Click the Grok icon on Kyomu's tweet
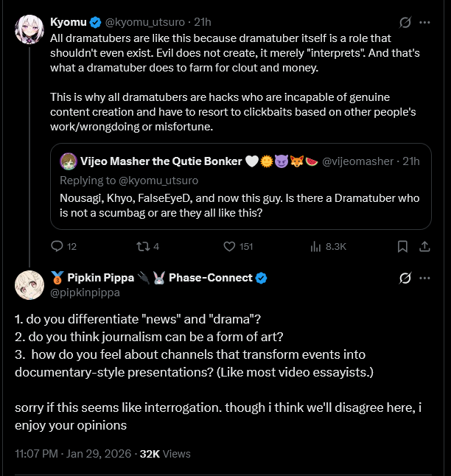The image size is (451, 476). pyautogui.click(x=404, y=22)
